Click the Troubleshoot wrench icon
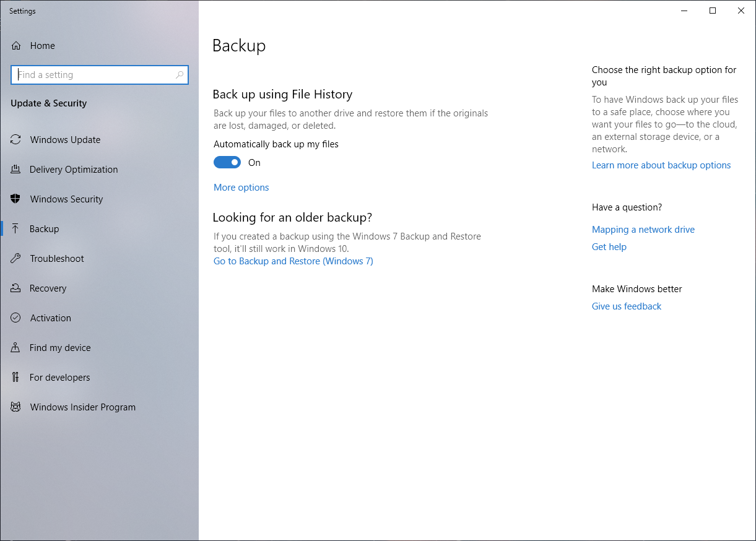The image size is (756, 541). 16,259
